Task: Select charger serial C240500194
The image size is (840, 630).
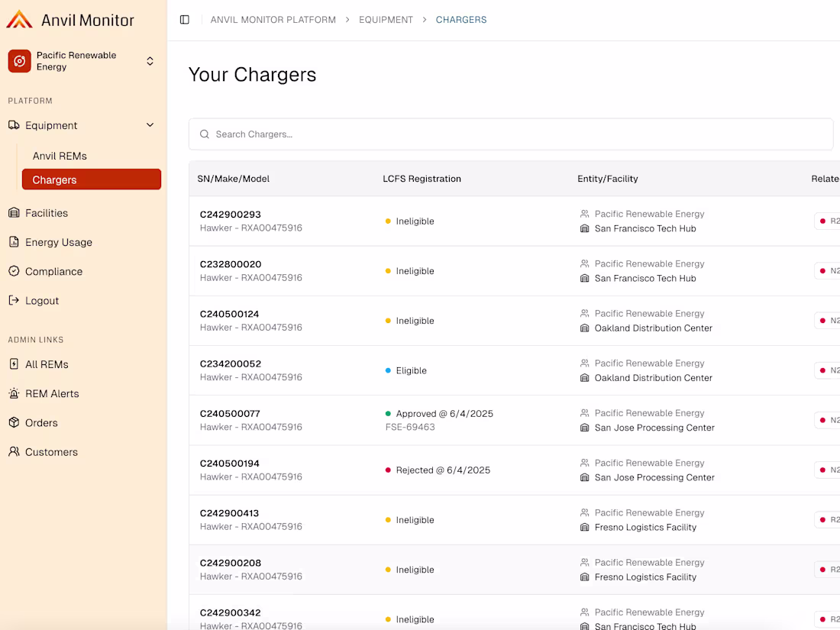Action: tap(229, 464)
